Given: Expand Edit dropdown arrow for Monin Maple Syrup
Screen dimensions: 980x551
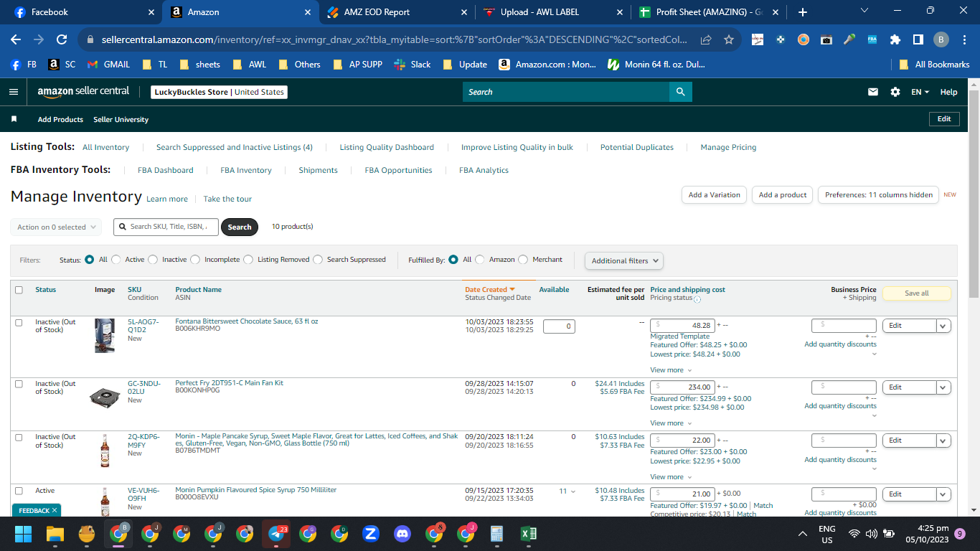Looking at the screenshot, I should pyautogui.click(x=944, y=441).
